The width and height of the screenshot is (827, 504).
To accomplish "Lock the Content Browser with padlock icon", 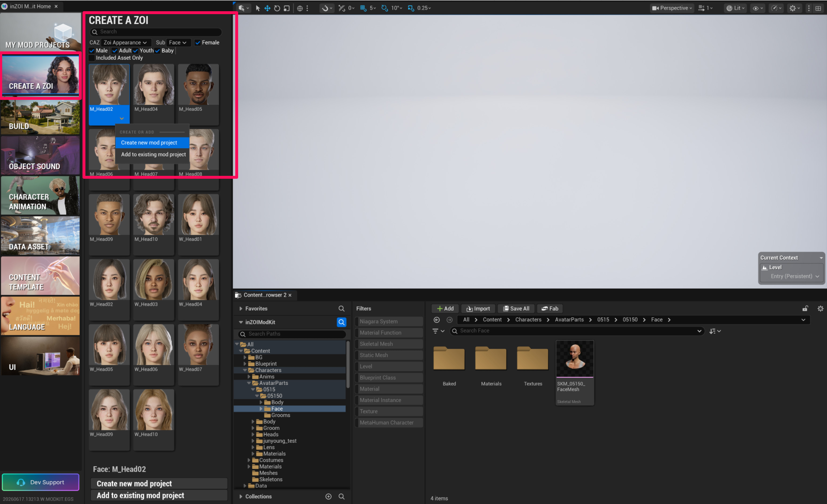I will click(805, 309).
